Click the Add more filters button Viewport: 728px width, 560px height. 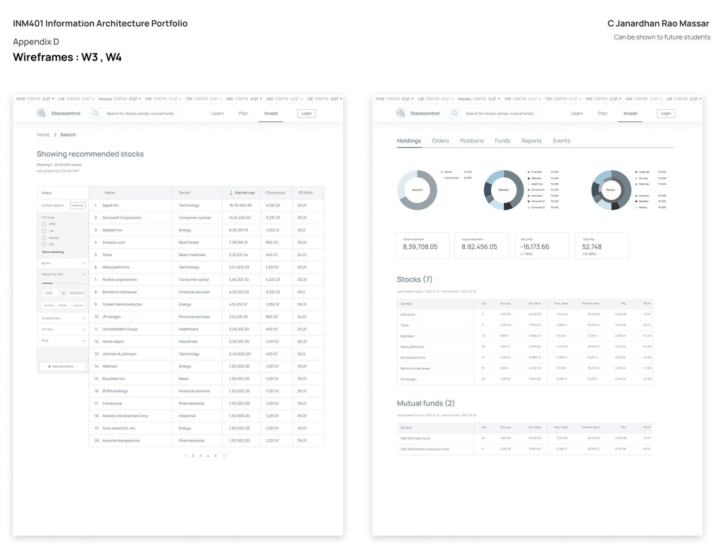coord(63,366)
